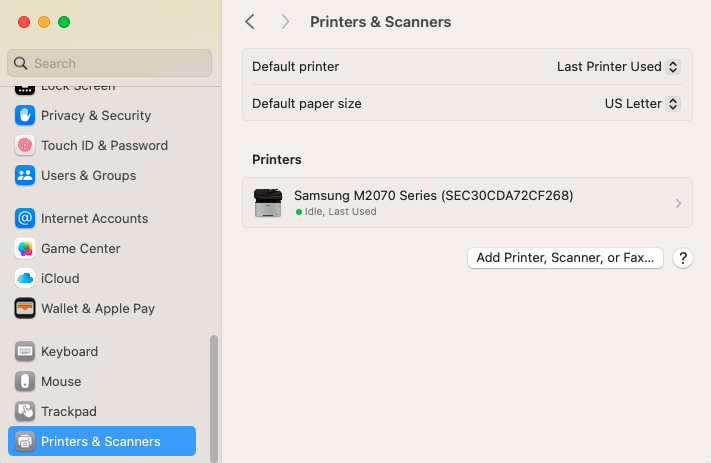
Task: Open Trackpad settings label
Action: pyautogui.click(x=69, y=411)
